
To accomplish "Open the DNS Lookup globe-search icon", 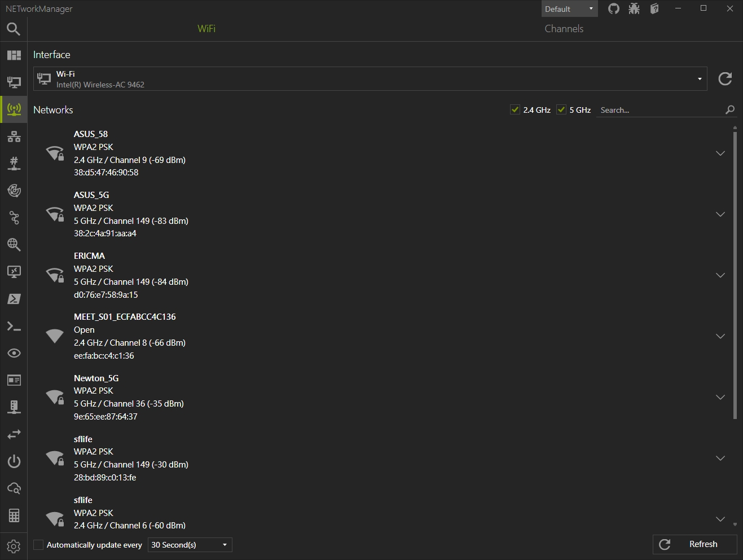I will click(14, 245).
